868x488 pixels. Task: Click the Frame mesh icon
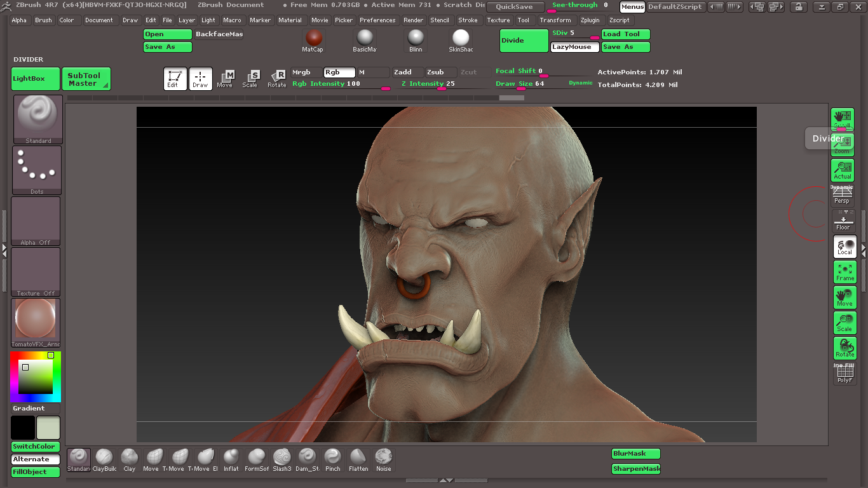845,272
